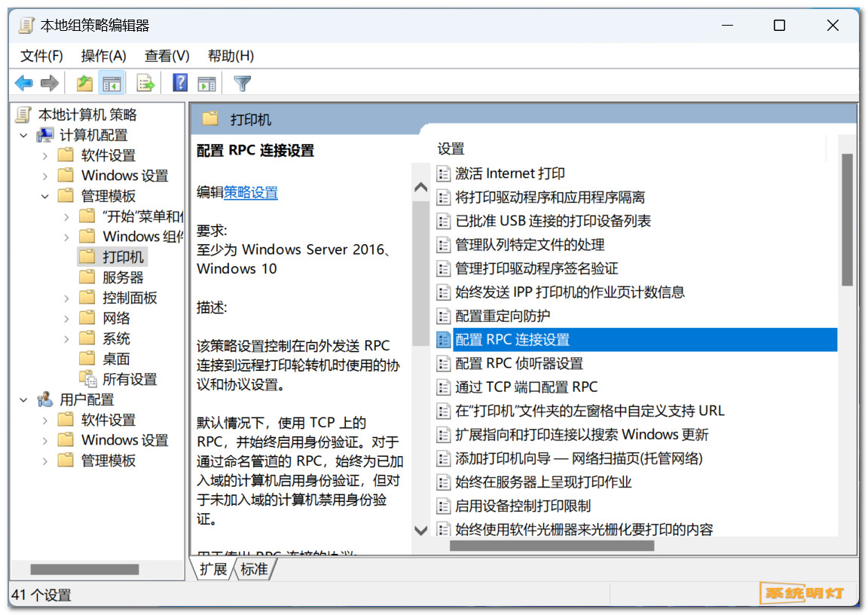
Task: Open the Help question mark toolbar icon
Action: tap(180, 83)
